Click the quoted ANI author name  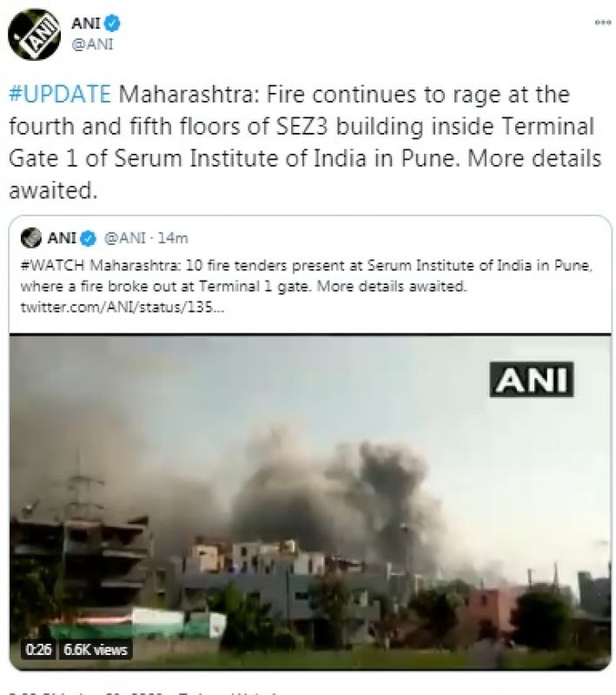(62, 238)
